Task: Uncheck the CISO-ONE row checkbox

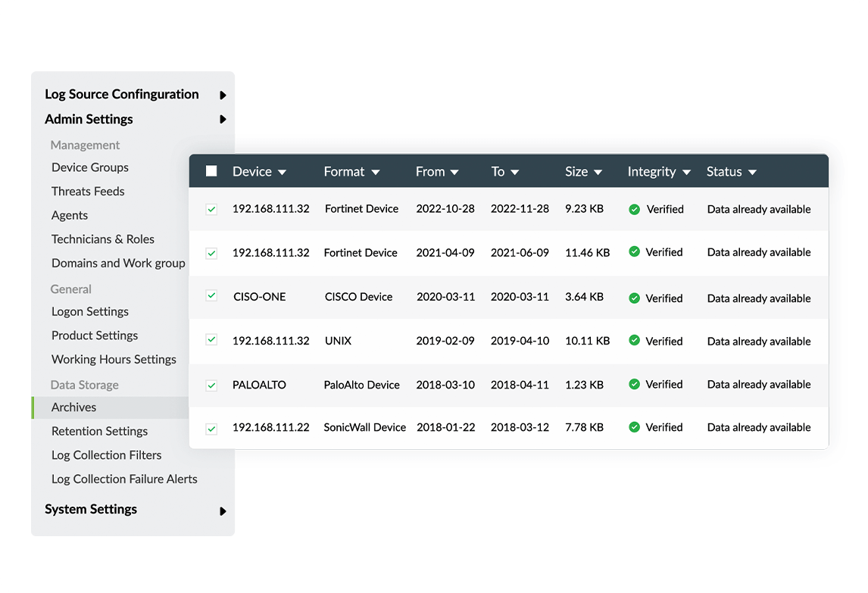Action: pos(211,296)
